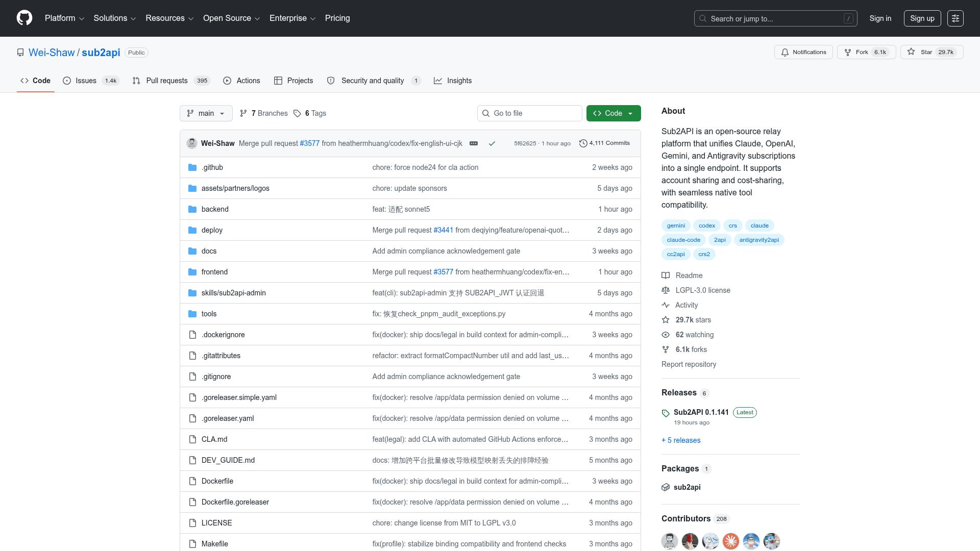Viewport: 980px width, 551px height.
Task: Expand the Open Source menu
Action: pos(231,18)
